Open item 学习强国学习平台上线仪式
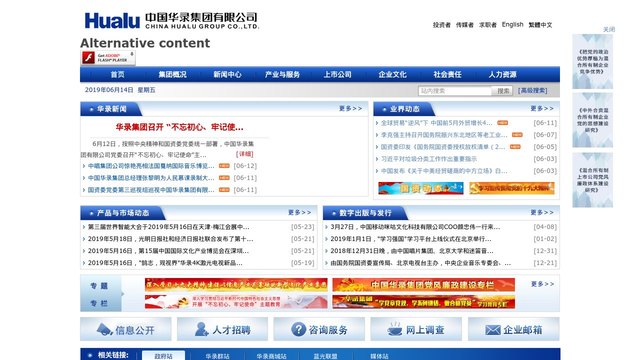The image size is (640, 360). point(411,239)
